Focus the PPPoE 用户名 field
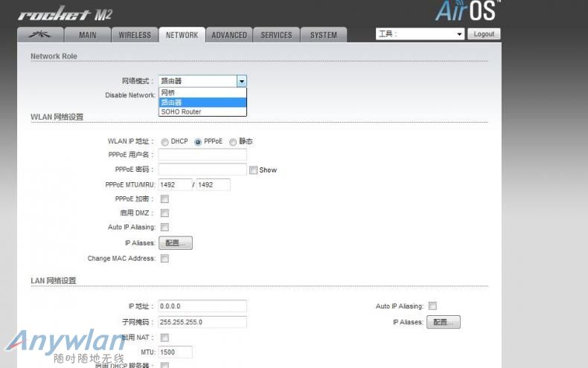The height and width of the screenshot is (368, 588). [202, 155]
